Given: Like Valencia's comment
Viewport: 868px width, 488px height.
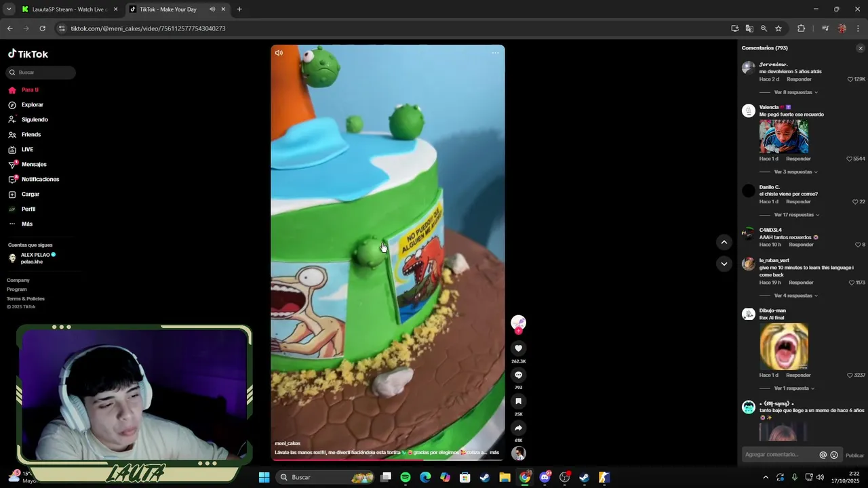Looking at the screenshot, I should click(x=849, y=159).
